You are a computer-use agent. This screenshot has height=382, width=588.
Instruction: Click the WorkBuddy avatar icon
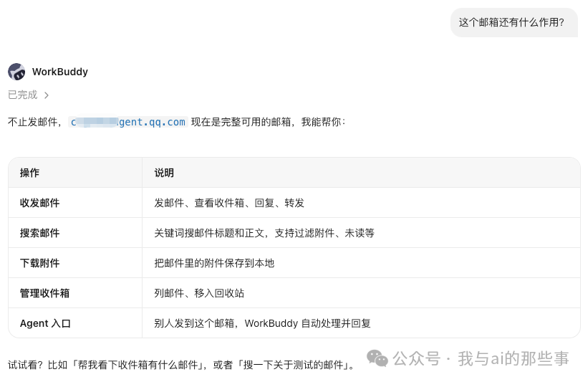coord(16,72)
